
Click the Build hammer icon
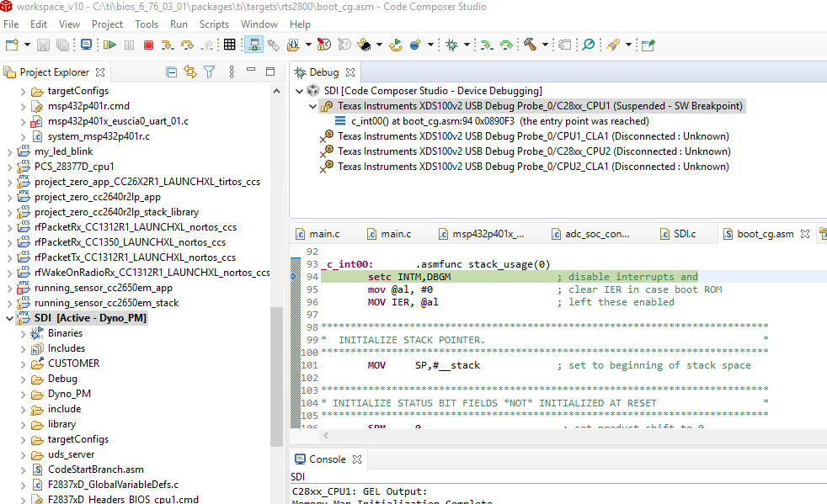point(530,45)
